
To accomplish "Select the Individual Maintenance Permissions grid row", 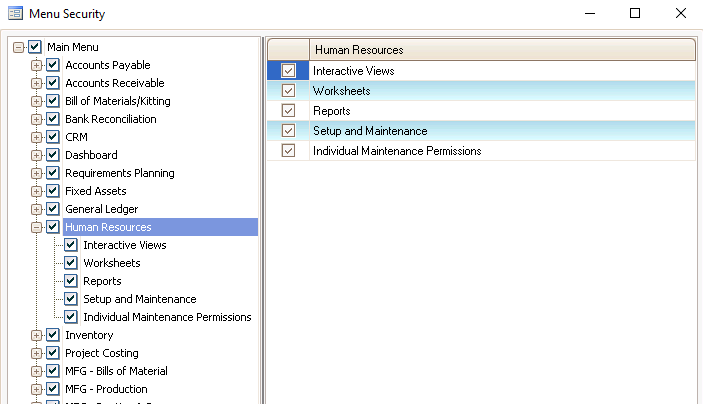I will click(397, 151).
